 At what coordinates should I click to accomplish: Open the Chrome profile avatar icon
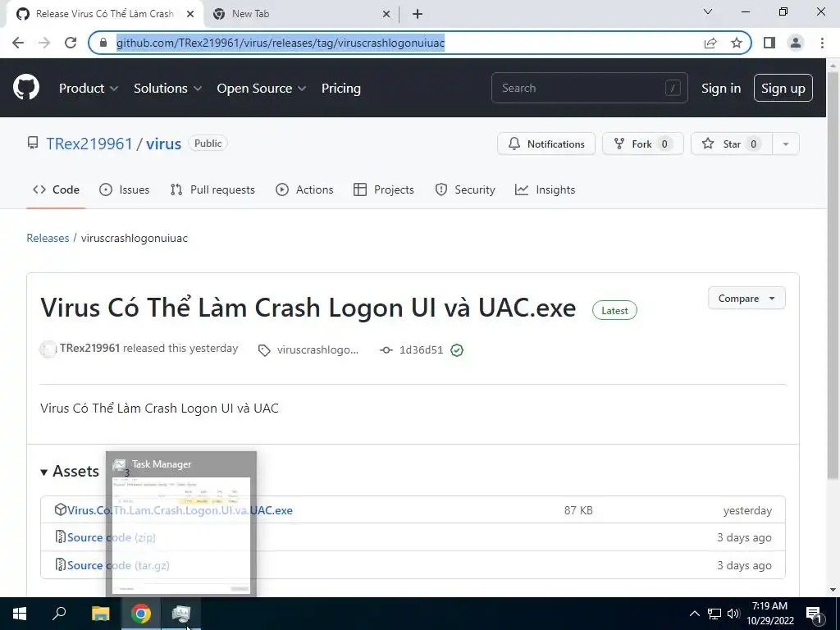796,43
